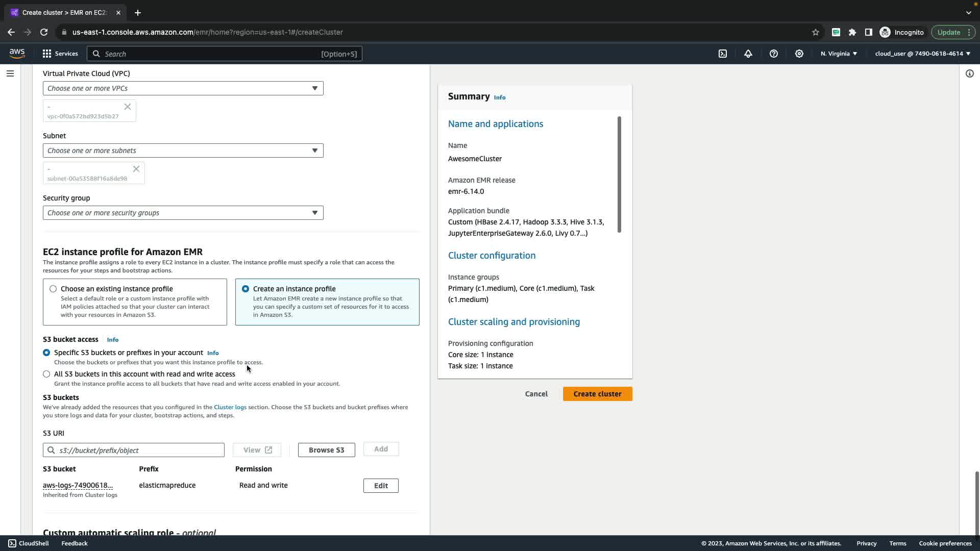
Task: Open the side navigation hamburger menu
Action: (10, 73)
